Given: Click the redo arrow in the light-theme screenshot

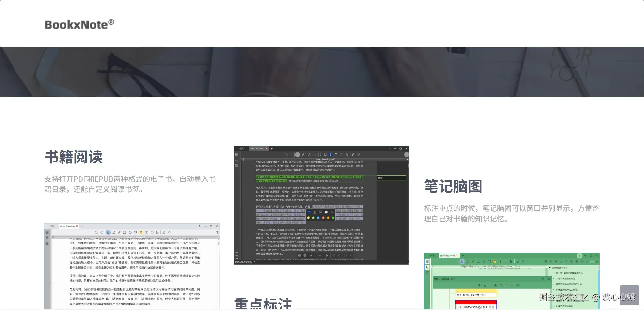Looking at the screenshot, I should pos(102,233).
